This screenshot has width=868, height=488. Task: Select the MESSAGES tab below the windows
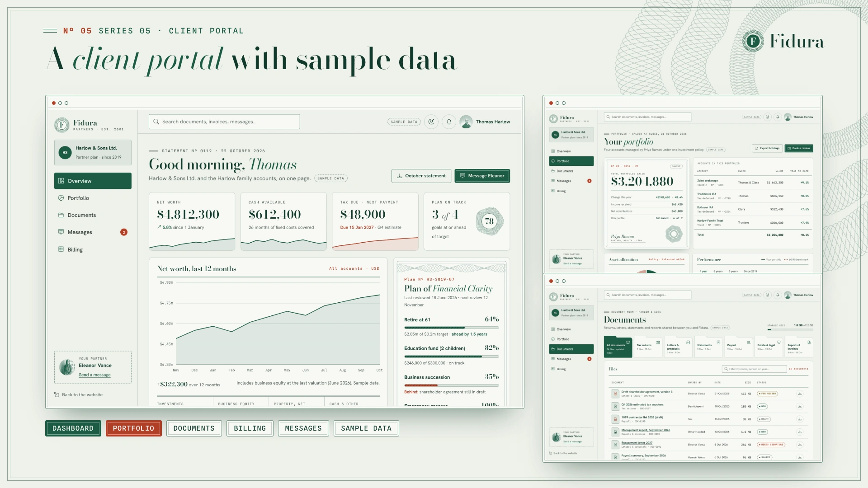tap(303, 428)
